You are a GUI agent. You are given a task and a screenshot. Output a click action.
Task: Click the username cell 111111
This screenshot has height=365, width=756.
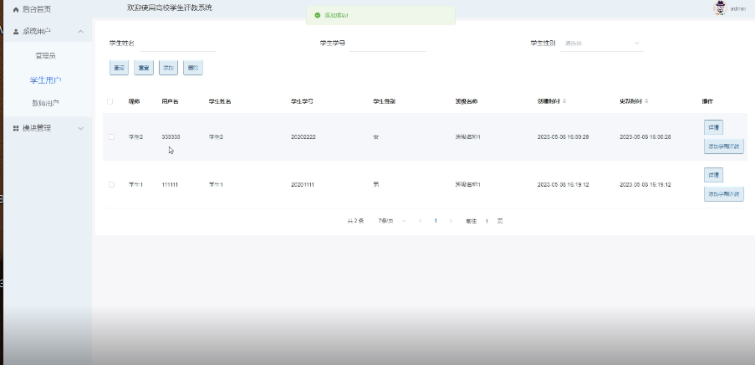pyautogui.click(x=170, y=185)
